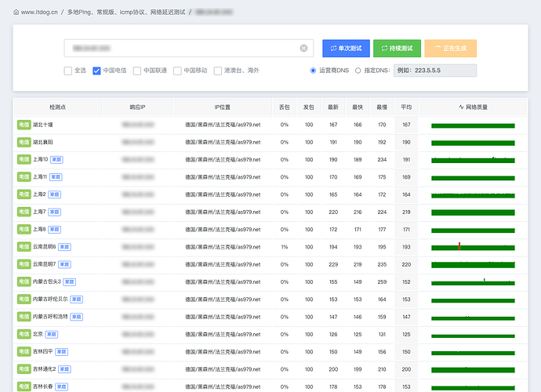Enable the 中国联通 checkbox
The image size is (541, 392).
(x=137, y=71)
